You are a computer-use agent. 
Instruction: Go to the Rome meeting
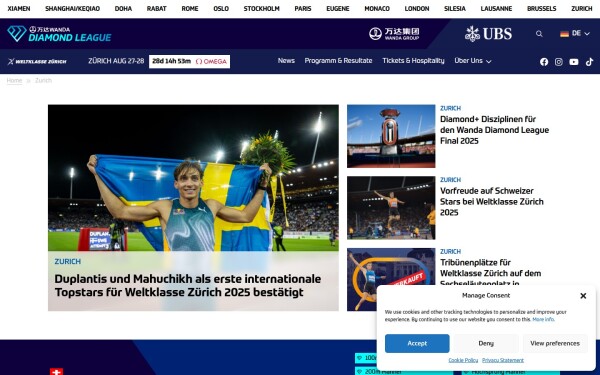[x=190, y=8]
